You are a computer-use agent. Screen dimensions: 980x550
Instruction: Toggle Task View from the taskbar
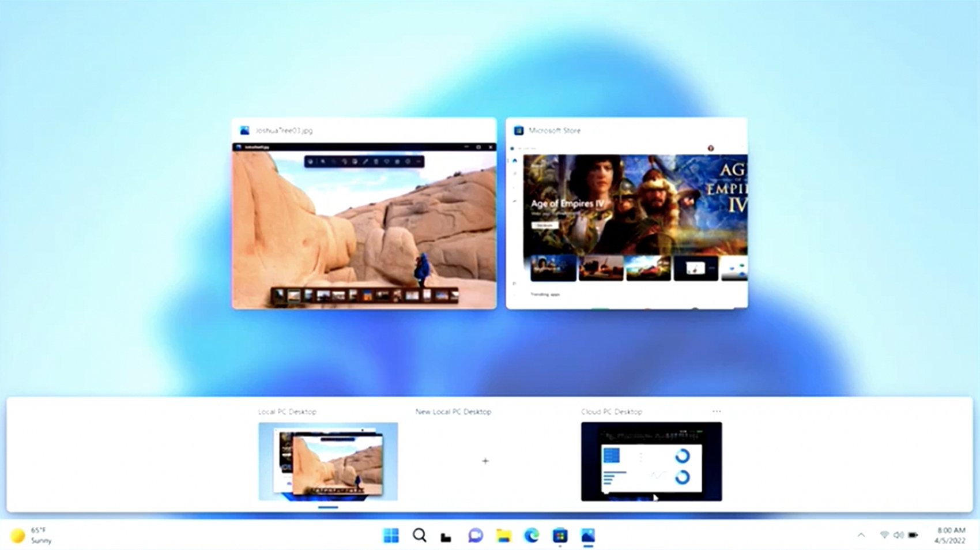(446, 537)
